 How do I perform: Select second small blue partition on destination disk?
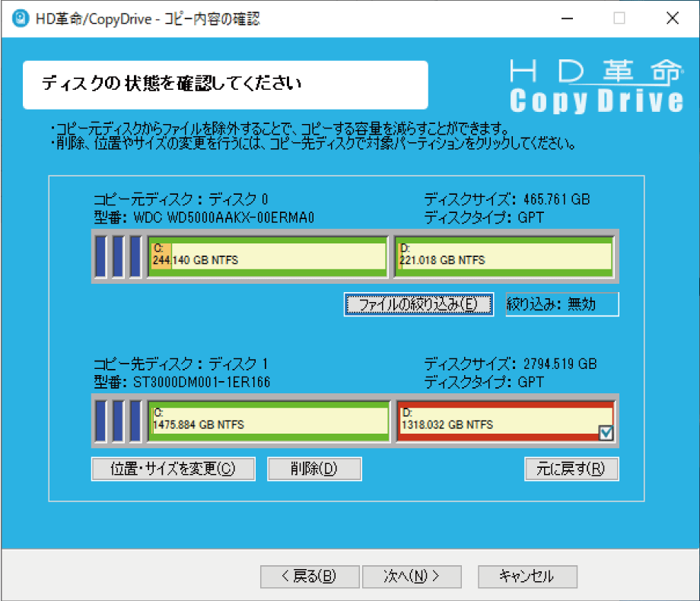[118, 421]
